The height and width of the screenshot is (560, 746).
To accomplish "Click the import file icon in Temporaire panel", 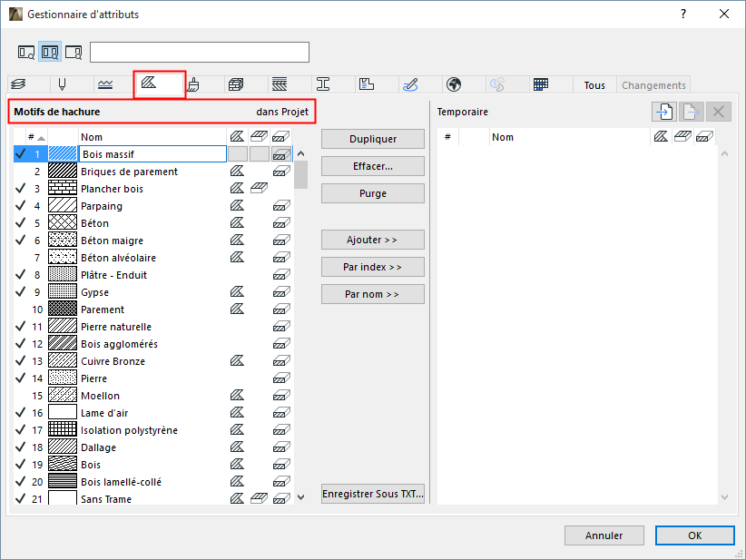I will pyautogui.click(x=664, y=112).
